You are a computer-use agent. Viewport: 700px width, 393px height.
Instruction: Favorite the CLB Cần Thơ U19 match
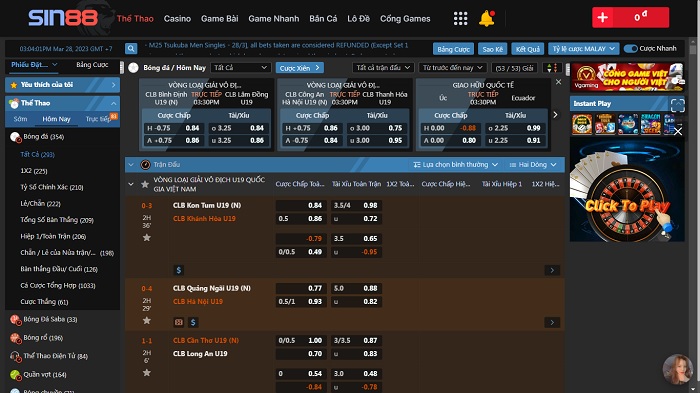coord(146,372)
